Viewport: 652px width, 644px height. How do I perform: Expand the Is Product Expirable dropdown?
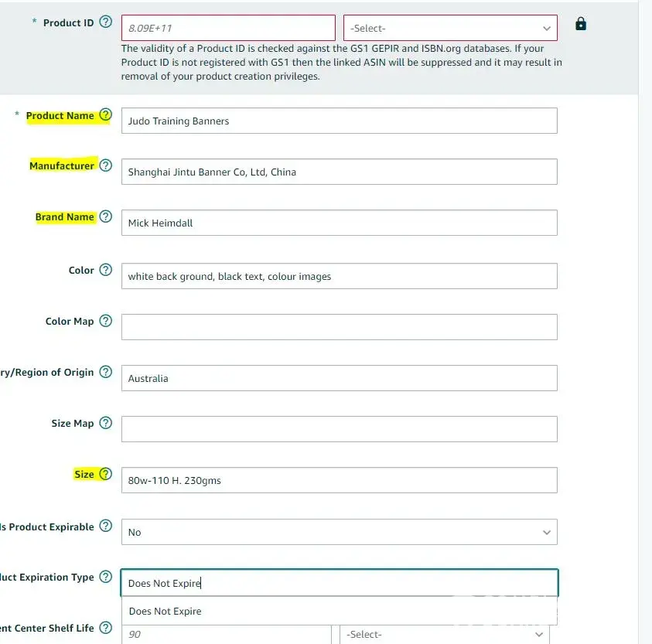point(339,532)
